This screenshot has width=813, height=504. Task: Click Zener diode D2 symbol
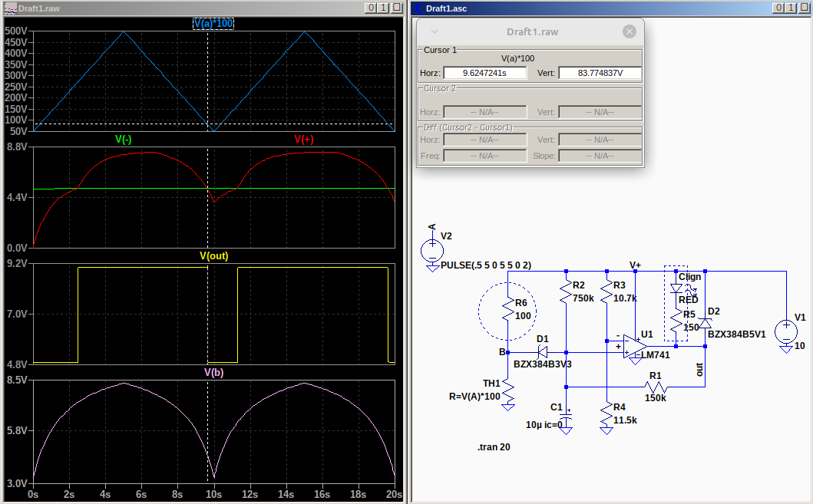pos(704,323)
